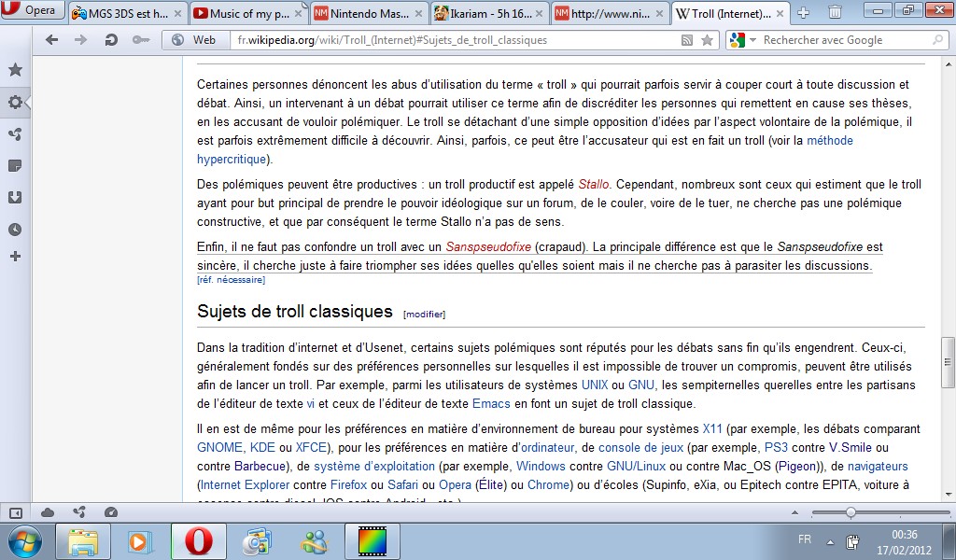Open the bookmarks star panel

pyautogui.click(x=15, y=69)
